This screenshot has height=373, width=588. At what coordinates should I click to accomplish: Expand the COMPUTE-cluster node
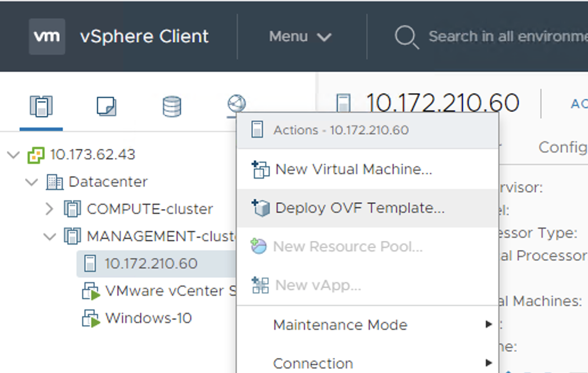pos(49,209)
